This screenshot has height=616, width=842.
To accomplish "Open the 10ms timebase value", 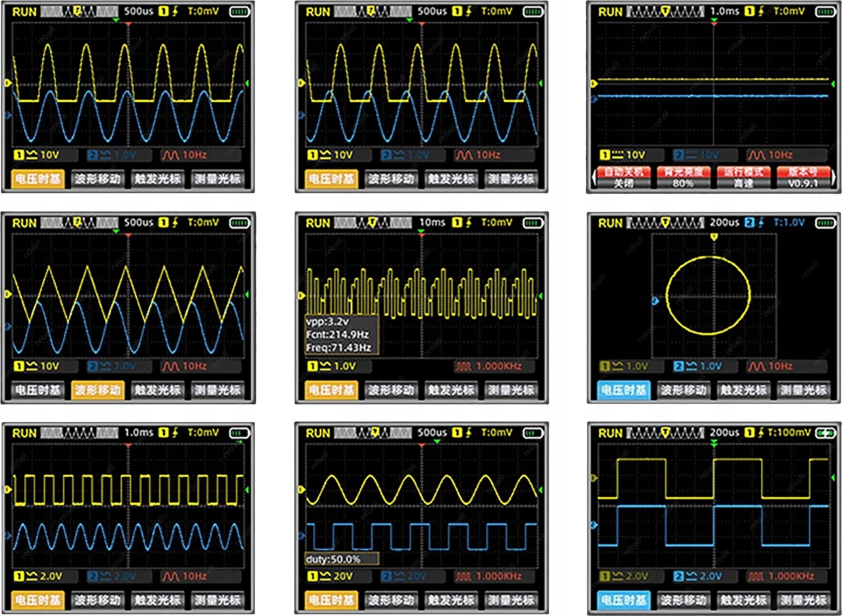I will point(432,222).
